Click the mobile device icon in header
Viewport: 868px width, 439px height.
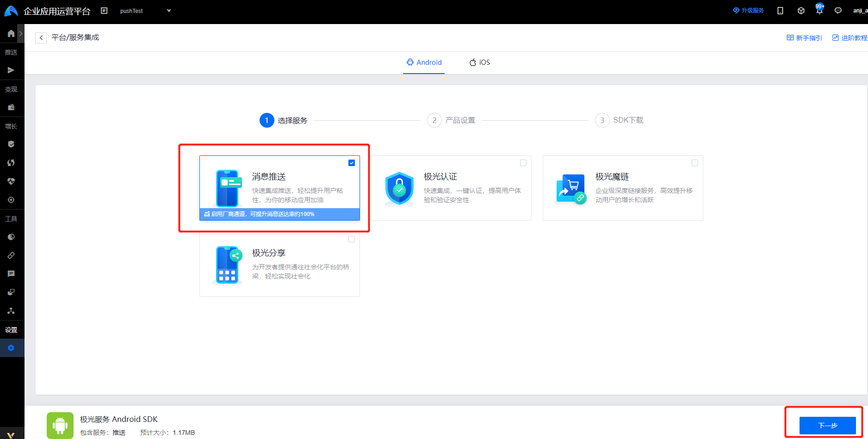pos(780,11)
